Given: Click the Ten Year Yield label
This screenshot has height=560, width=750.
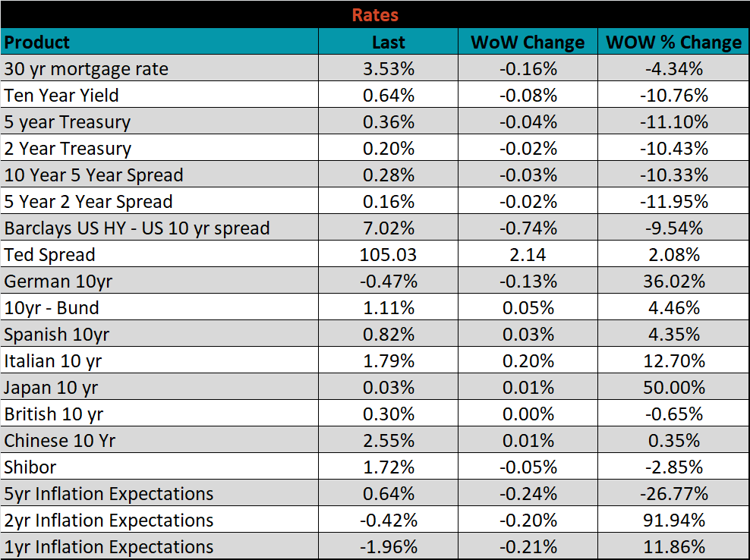Looking at the screenshot, I should pos(61,96).
